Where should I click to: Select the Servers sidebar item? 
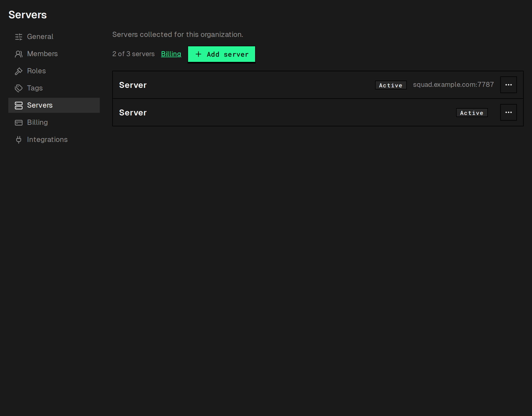tap(54, 105)
